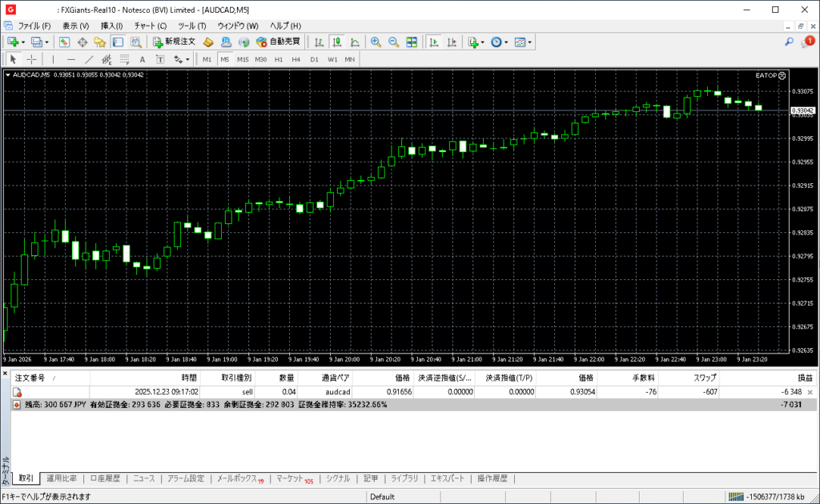Switch chart to line chart mode

355,42
